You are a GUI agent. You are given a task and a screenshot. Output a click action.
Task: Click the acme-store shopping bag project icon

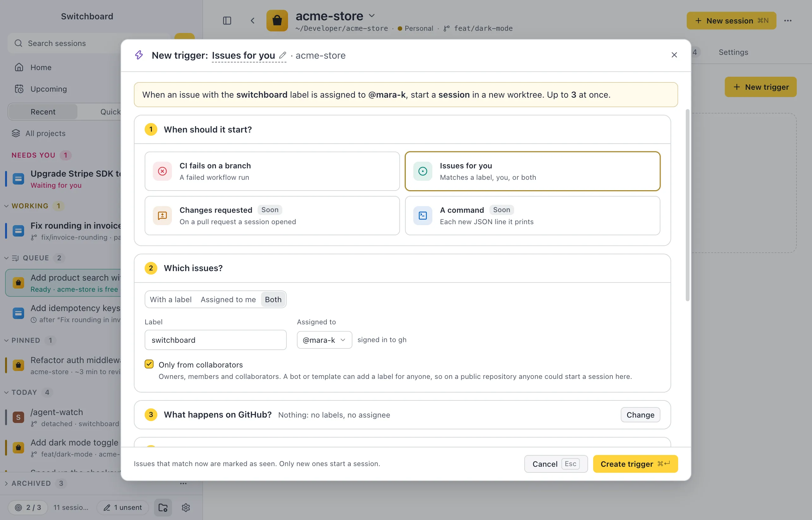277,21
